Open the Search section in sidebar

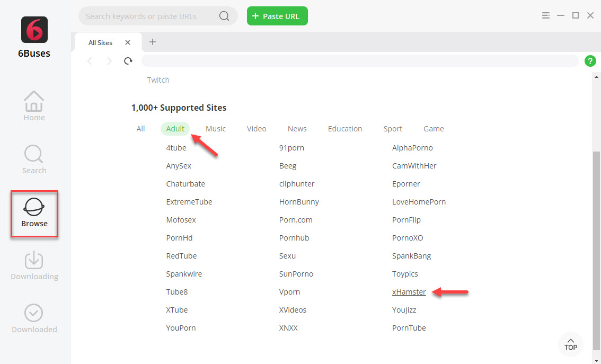pos(34,159)
